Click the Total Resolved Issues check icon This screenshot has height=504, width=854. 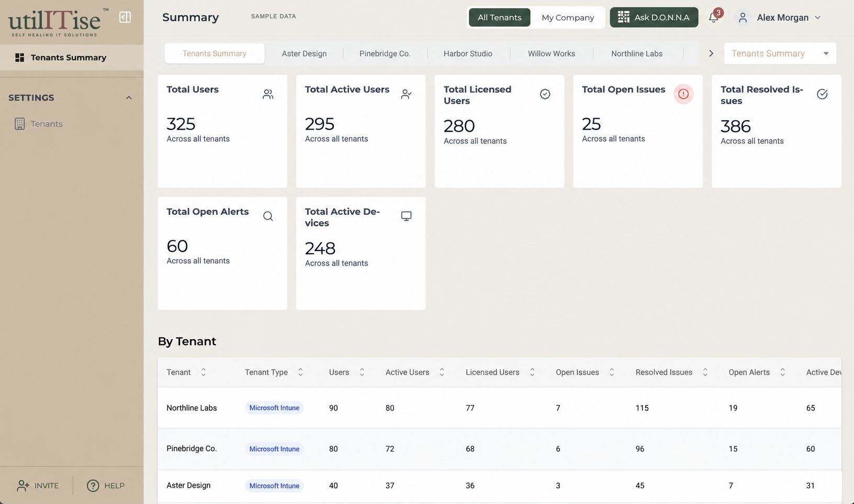822,94
